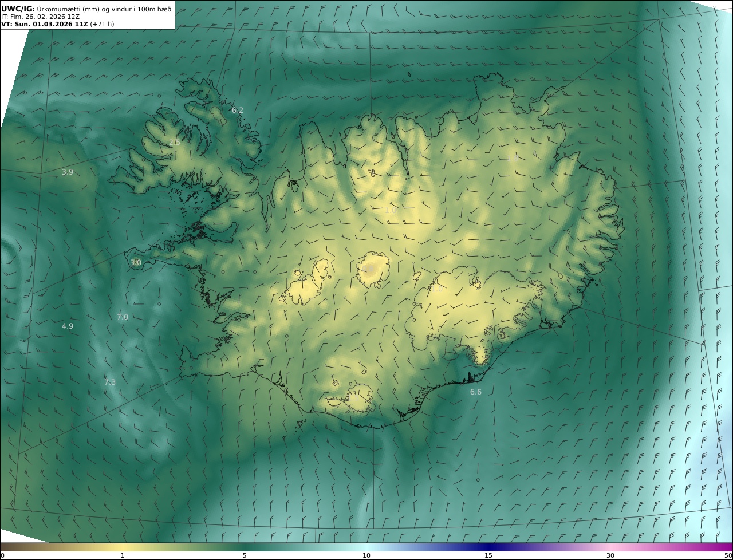Click the 6.2 value label on the map

pyautogui.click(x=237, y=110)
